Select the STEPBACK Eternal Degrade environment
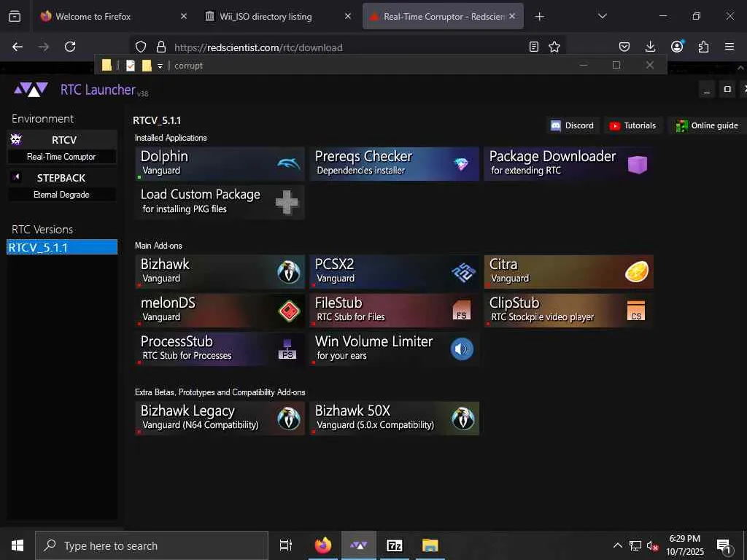 pos(62,185)
